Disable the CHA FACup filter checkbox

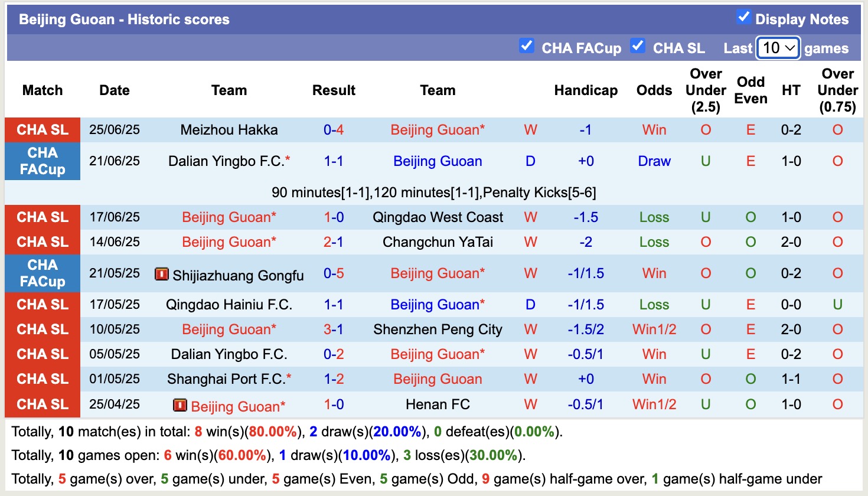tap(526, 45)
